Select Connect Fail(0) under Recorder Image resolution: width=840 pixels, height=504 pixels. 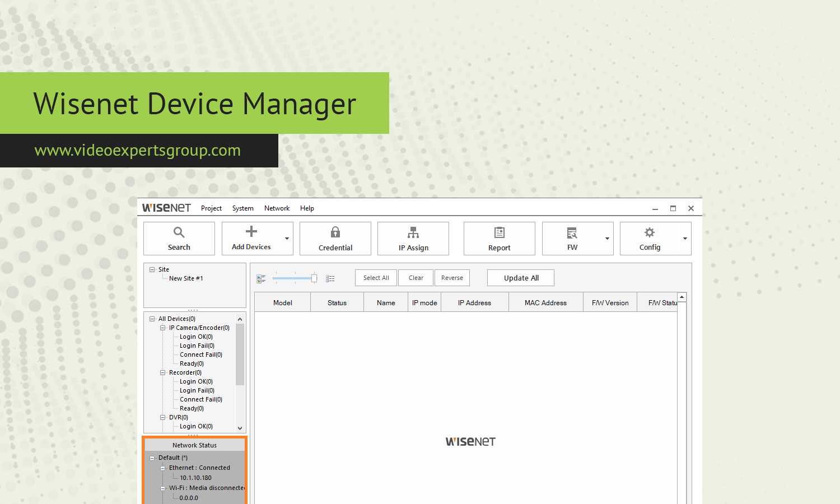(200, 399)
